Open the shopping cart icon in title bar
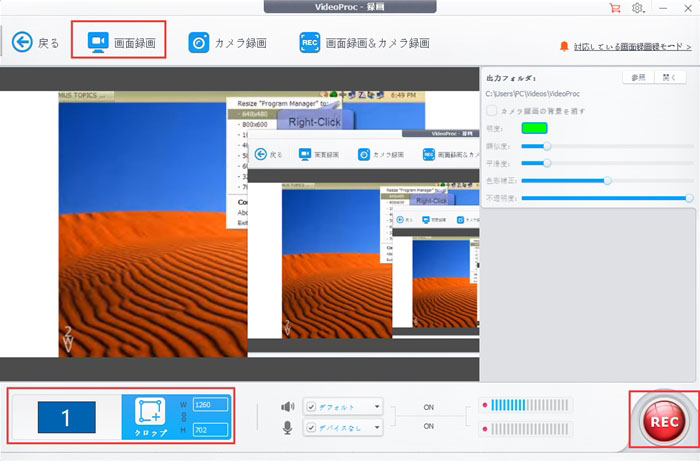This screenshot has height=461, width=700. [x=614, y=8]
